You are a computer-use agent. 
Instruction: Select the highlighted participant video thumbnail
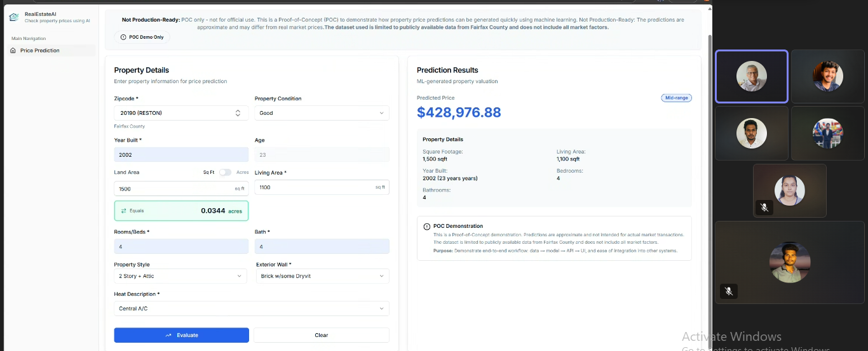(751, 76)
